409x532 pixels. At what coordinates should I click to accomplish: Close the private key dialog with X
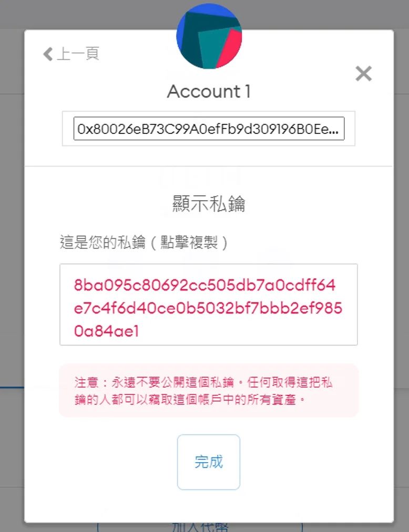(x=363, y=74)
